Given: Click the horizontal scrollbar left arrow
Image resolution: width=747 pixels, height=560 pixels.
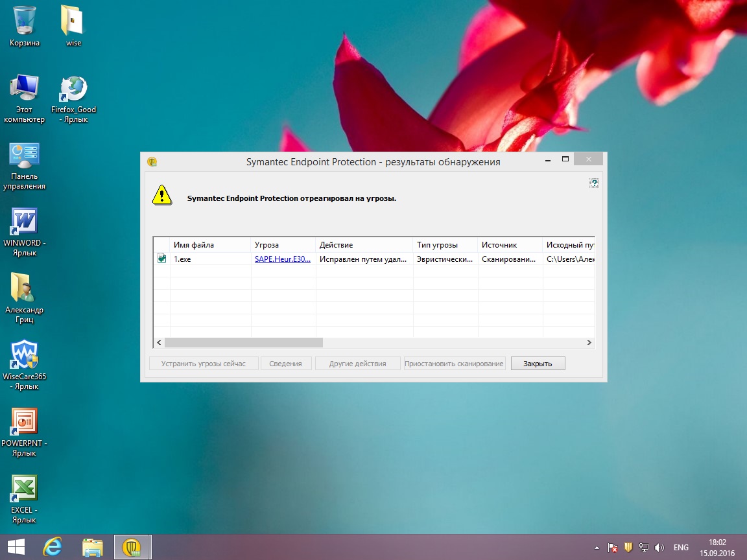Looking at the screenshot, I should pyautogui.click(x=159, y=342).
